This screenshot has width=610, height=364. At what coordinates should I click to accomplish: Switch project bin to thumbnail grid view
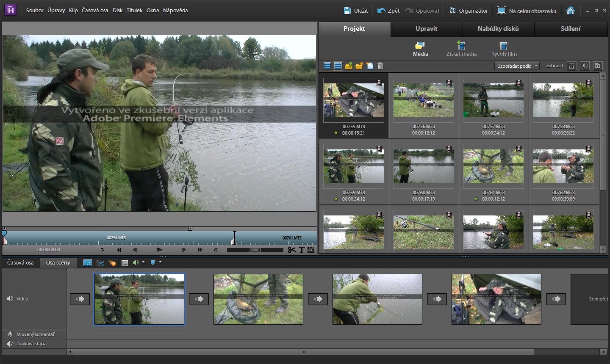(x=338, y=66)
